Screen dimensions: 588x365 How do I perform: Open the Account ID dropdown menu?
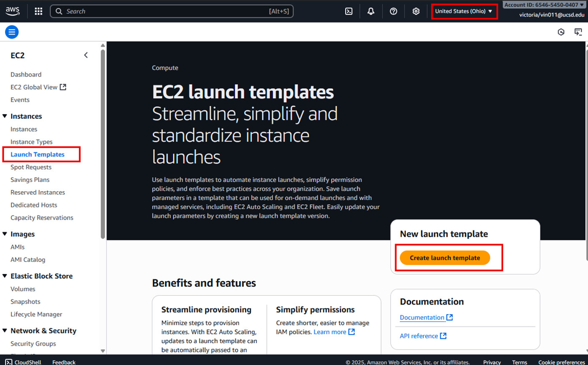[545, 5]
